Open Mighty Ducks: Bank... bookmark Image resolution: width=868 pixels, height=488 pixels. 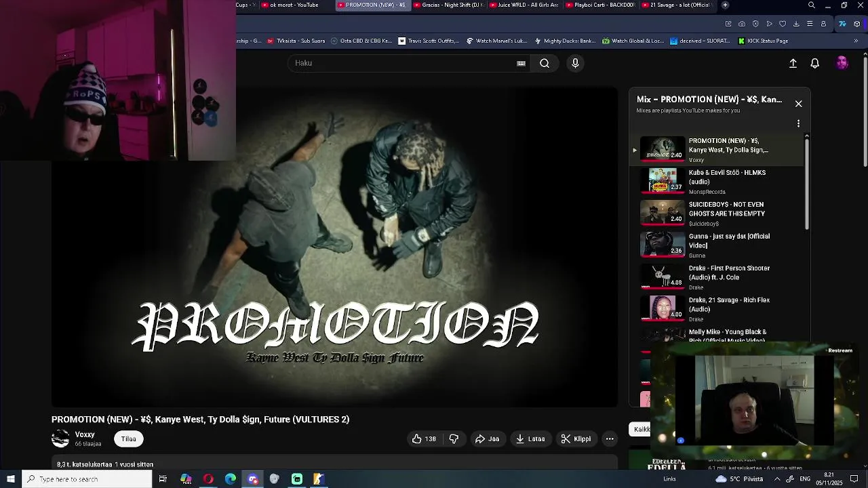pos(565,41)
